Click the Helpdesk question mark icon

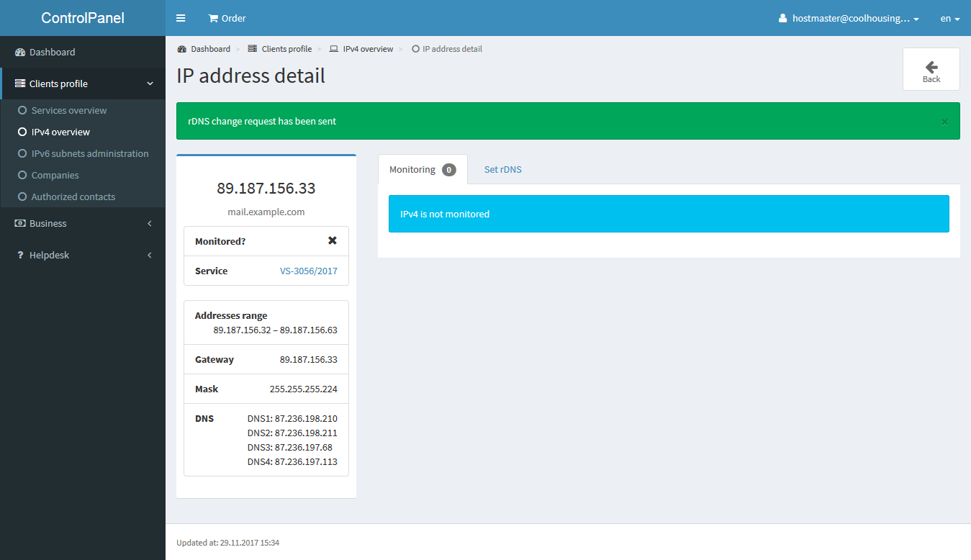pyautogui.click(x=20, y=255)
